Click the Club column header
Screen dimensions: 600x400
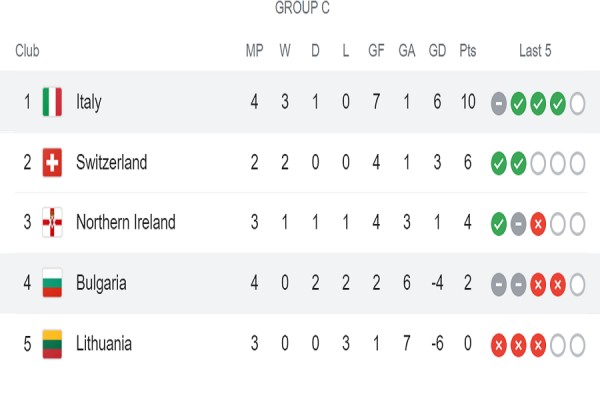(x=27, y=51)
